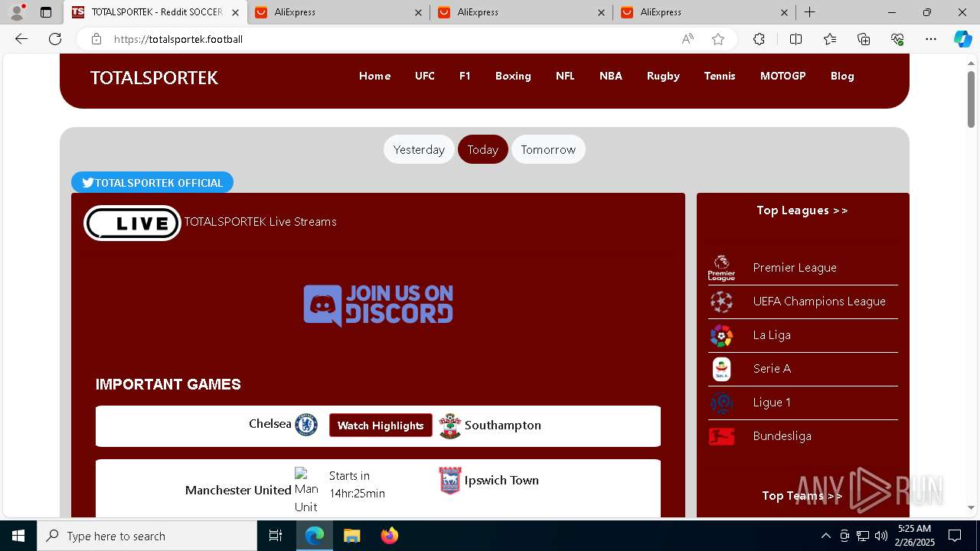980x551 pixels.
Task: Reload the page with refresh icon
Action: 55,39
